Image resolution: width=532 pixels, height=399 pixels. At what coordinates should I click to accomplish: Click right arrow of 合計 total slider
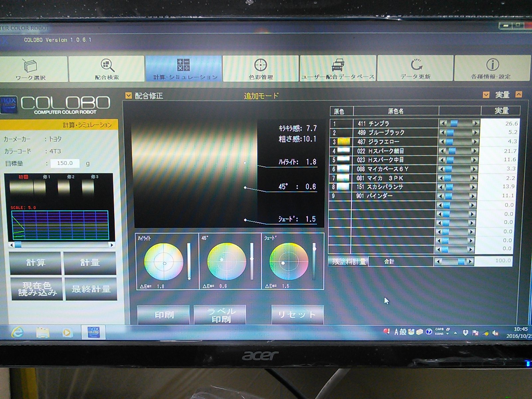470,262
